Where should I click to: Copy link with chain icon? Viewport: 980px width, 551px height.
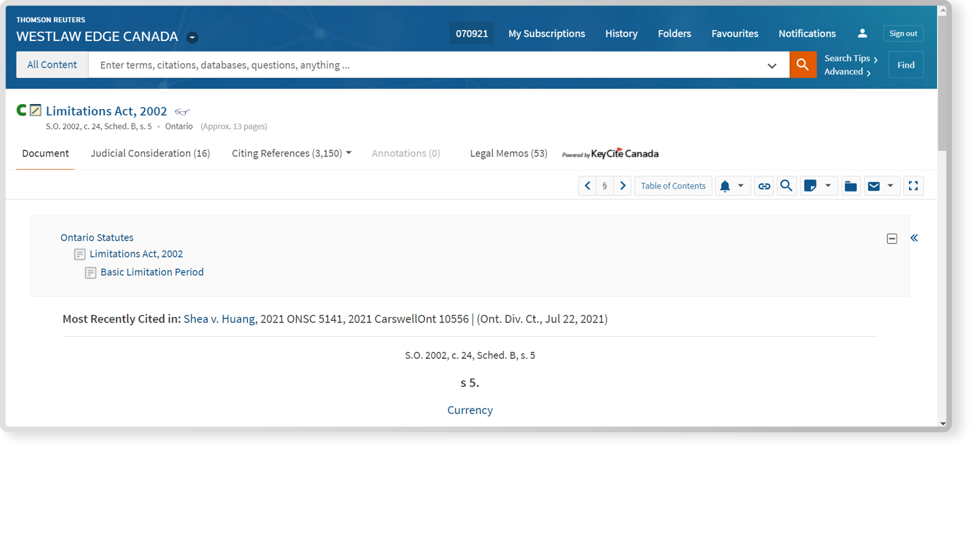pos(764,186)
